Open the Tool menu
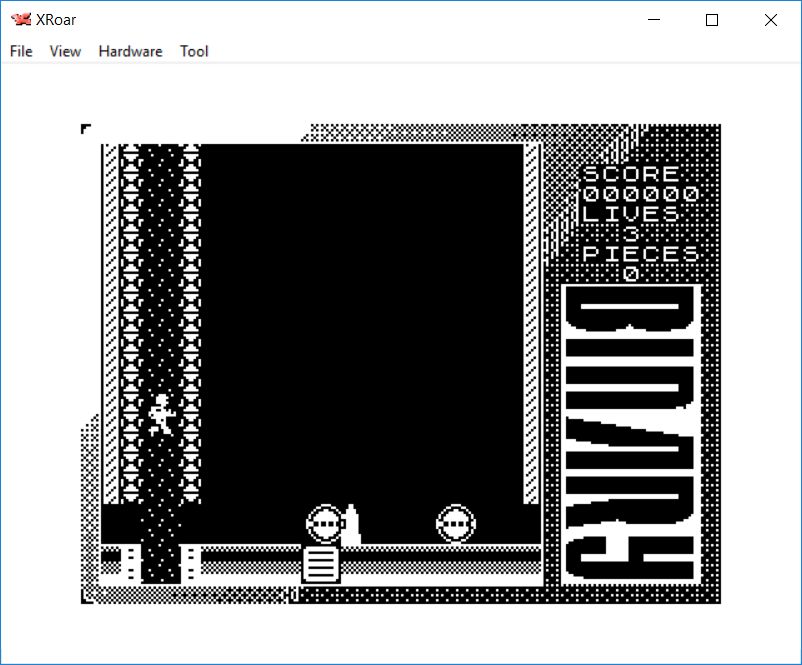802x665 pixels. pos(194,51)
